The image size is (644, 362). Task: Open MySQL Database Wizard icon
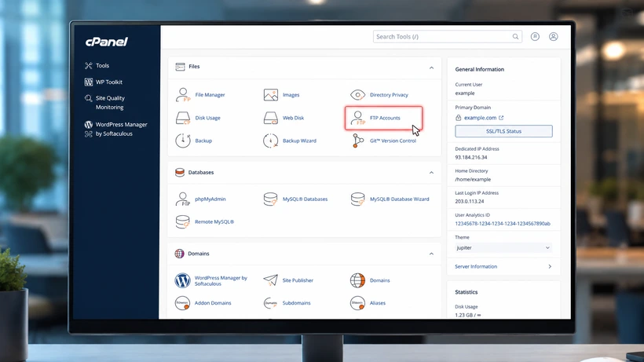pyautogui.click(x=357, y=199)
